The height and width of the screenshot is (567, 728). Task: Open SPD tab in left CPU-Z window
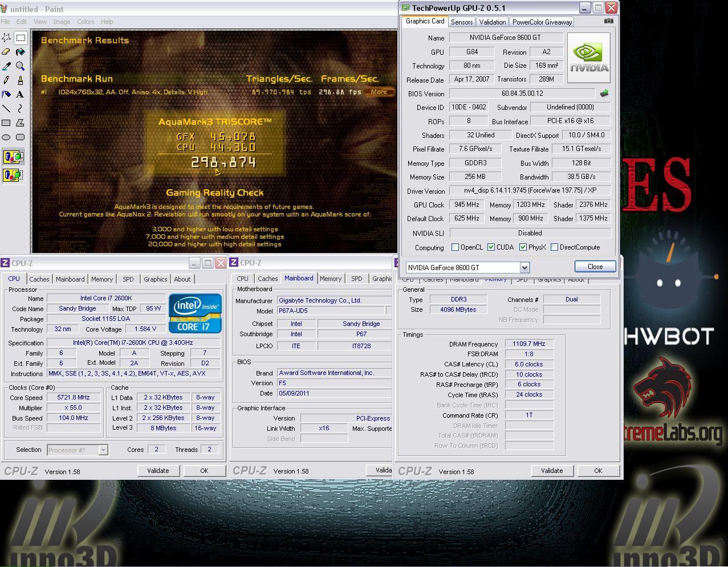tap(128, 279)
